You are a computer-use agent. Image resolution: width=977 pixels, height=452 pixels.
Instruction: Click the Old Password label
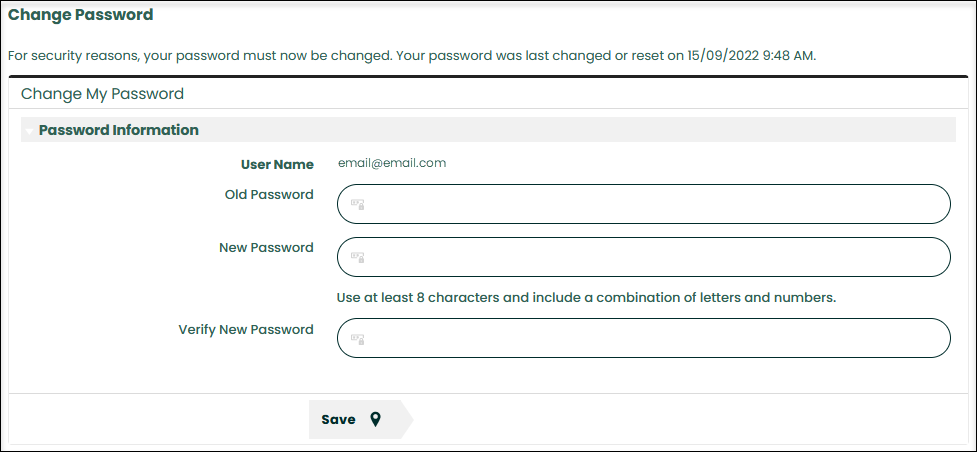[269, 195]
